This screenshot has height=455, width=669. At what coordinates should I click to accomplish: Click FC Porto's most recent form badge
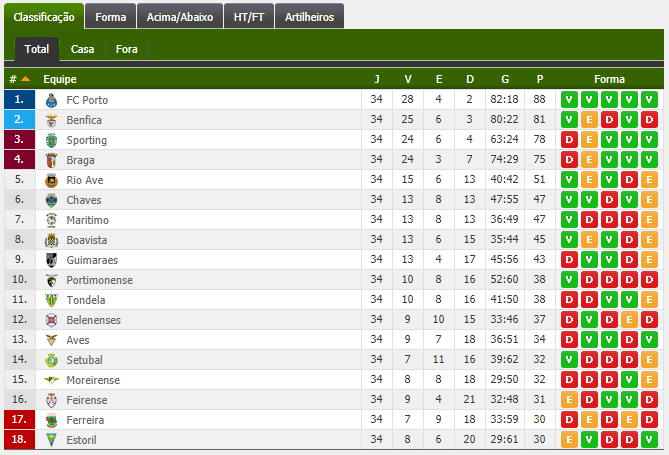649,100
